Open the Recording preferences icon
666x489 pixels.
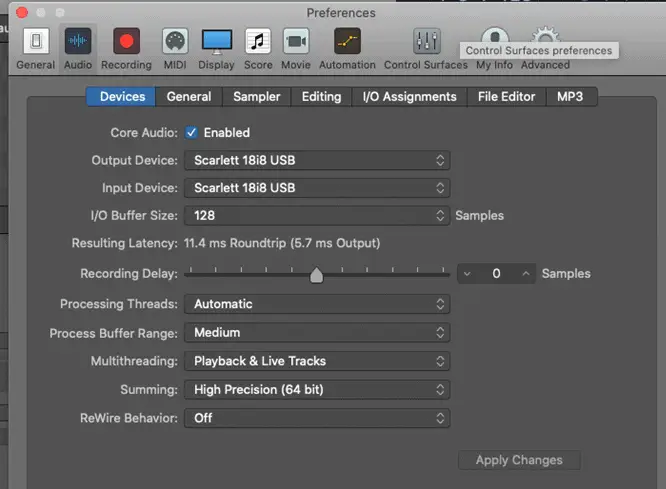click(126, 41)
